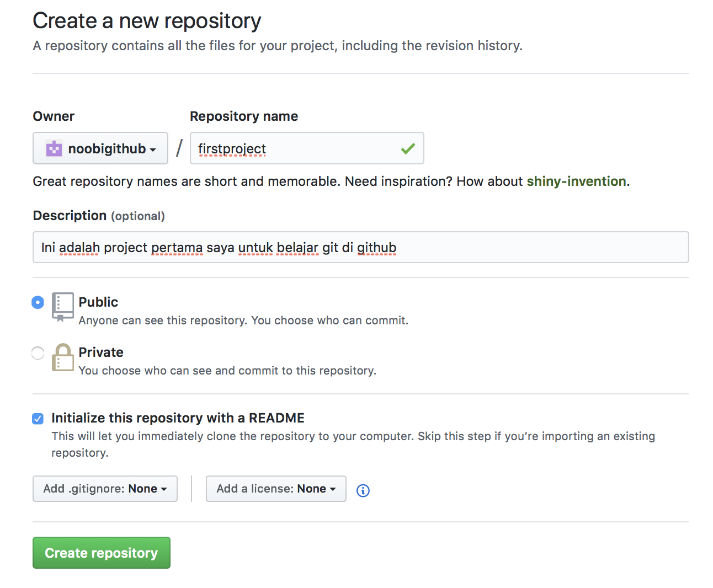
Task: Click the Repository name field label
Action: [244, 116]
